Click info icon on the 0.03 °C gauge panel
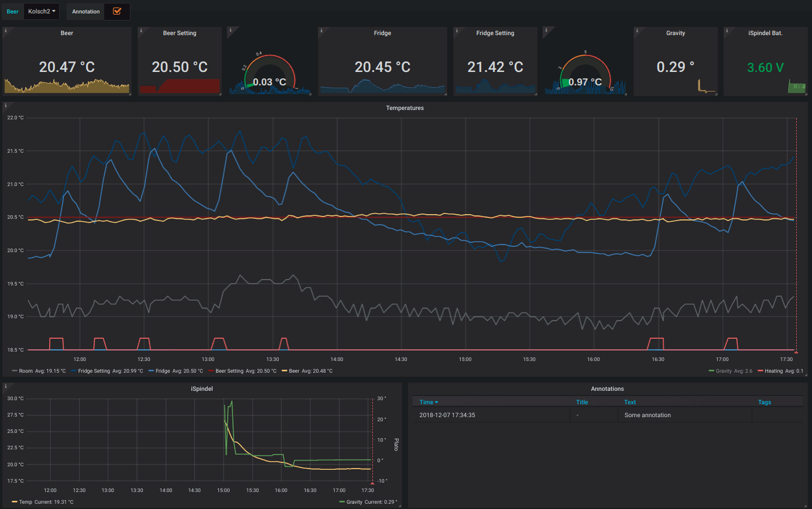This screenshot has height=509, width=812. [x=231, y=30]
